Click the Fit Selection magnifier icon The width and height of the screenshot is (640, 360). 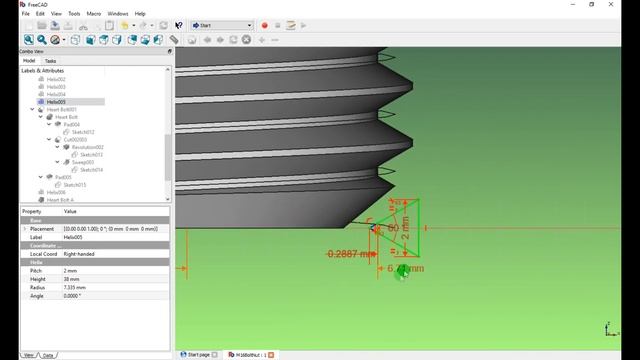coord(42,40)
